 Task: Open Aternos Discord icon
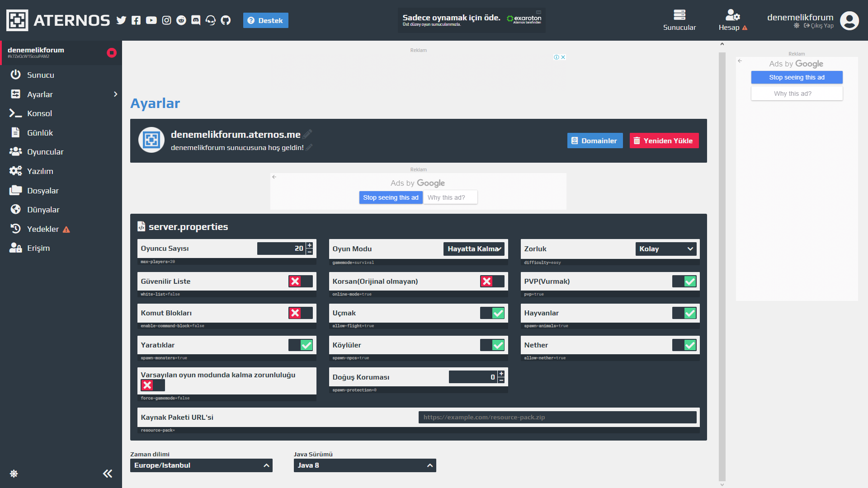coord(196,20)
